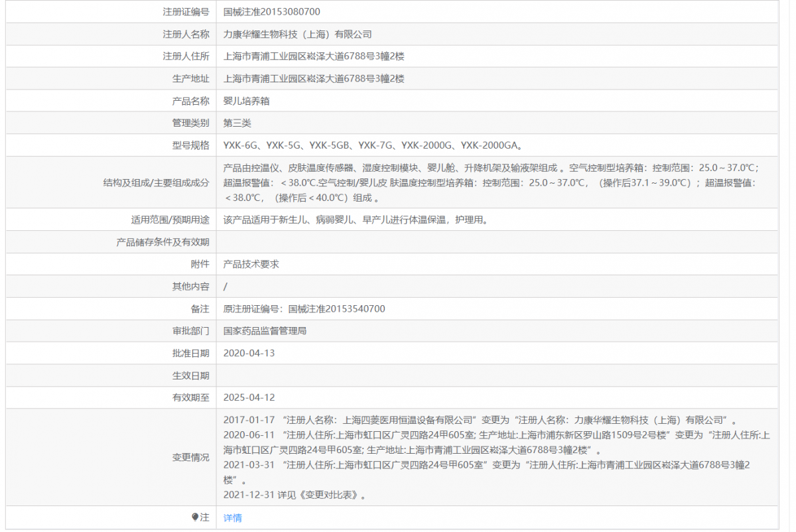Viewport: 796px width, 532px height.
Task: Click registrant name 力康华耀生物科技 value
Action: 297,34
